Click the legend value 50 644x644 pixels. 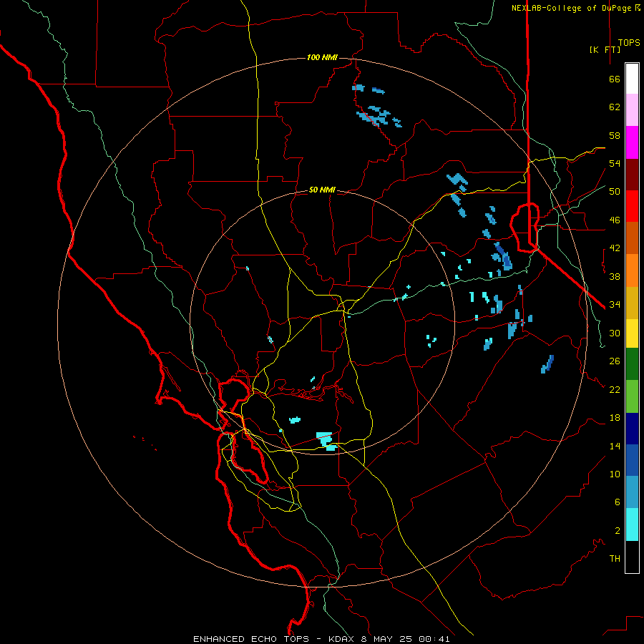click(x=615, y=192)
